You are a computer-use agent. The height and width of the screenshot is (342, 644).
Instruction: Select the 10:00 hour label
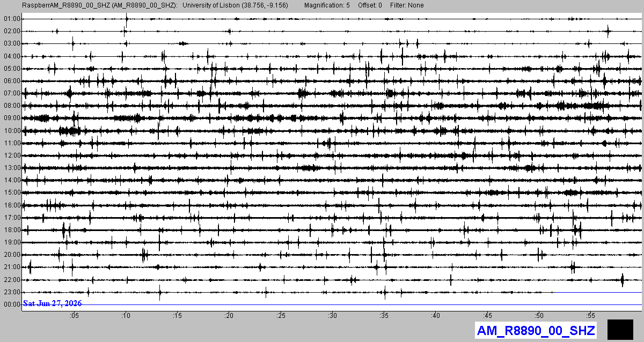(x=11, y=131)
